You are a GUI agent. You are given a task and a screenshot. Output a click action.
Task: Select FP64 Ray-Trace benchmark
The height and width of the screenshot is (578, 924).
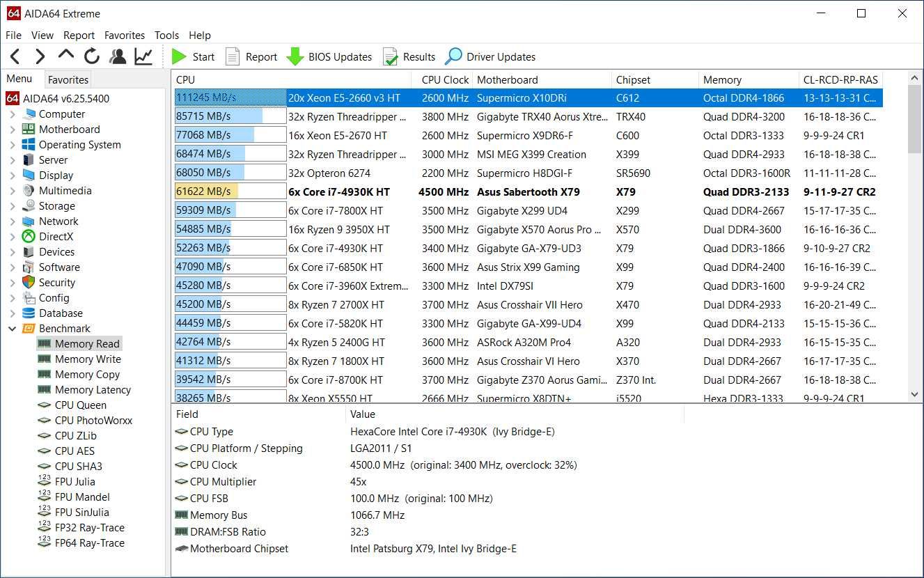tap(81, 542)
